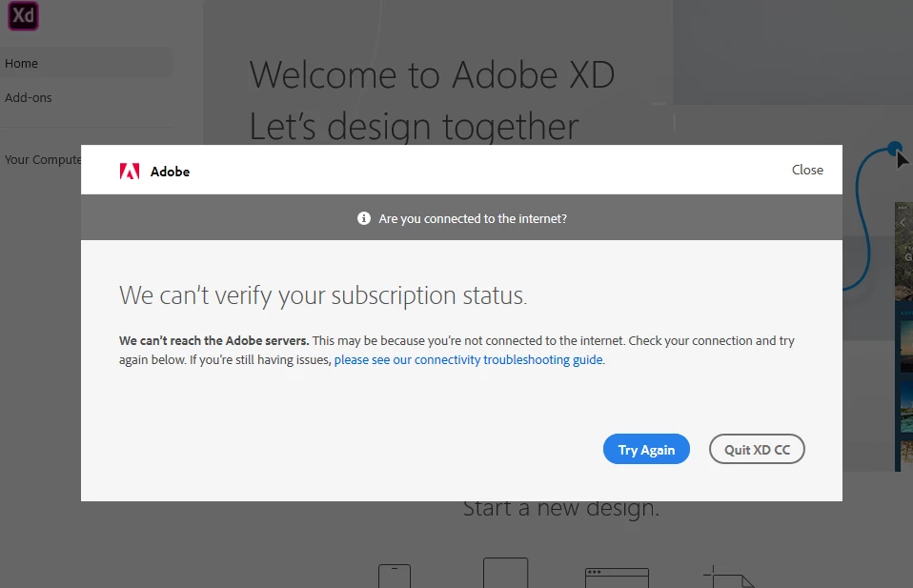Choose the custom size artboard icon
The height and width of the screenshot is (588, 913).
pyautogui.click(x=730, y=577)
